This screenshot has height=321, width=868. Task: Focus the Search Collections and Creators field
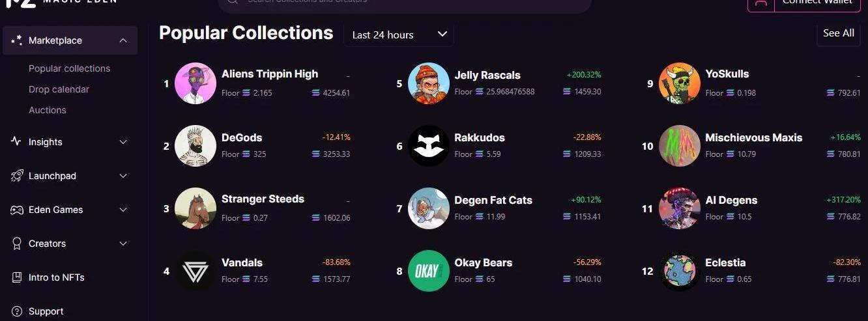(x=405, y=3)
